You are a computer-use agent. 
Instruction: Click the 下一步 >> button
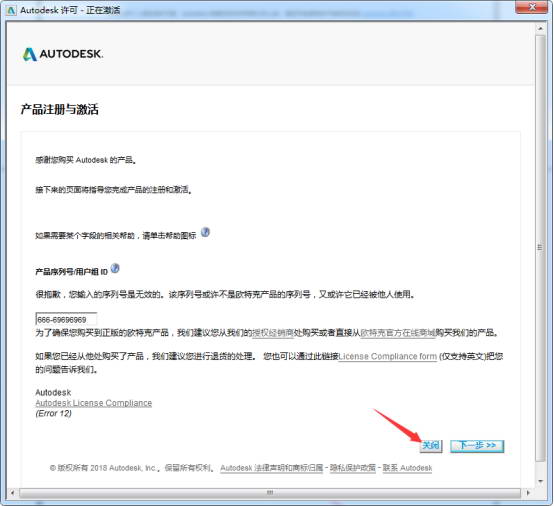point(477,446)
